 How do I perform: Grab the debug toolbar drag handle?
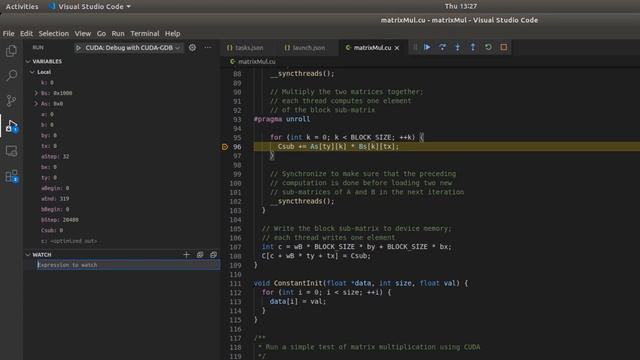415,47
